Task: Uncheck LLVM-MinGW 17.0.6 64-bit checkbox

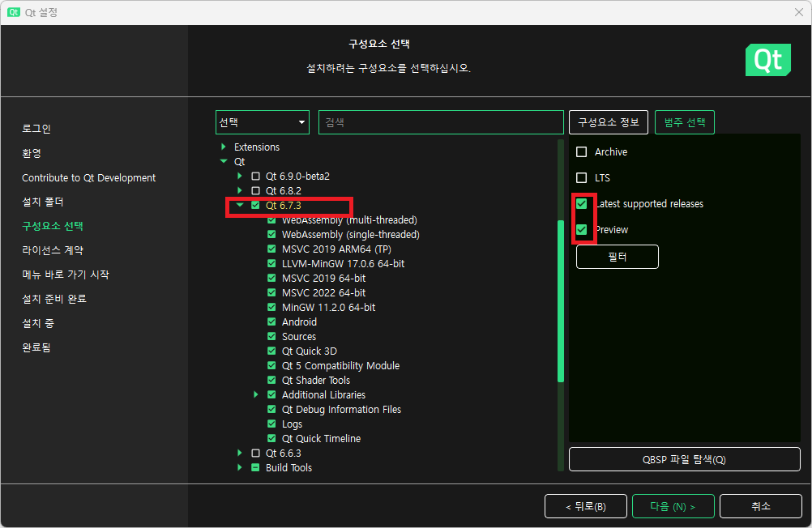Action: (271, 263)
